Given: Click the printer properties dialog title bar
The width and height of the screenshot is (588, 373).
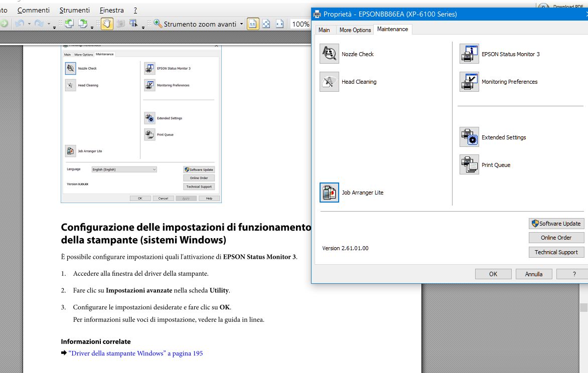Looking at the screenshot, I should point(450,14).
